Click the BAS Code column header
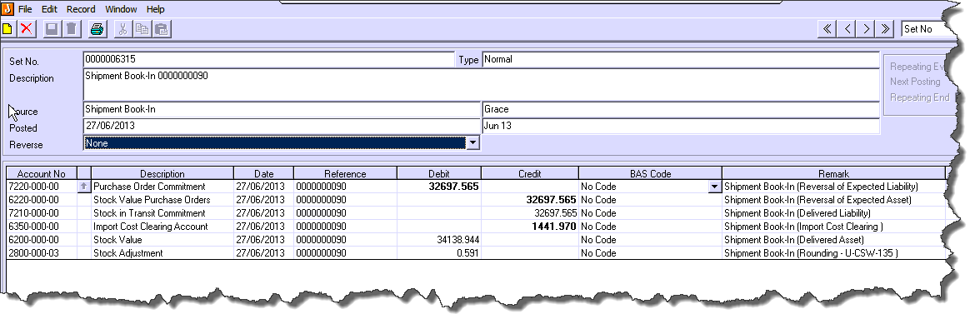Screen dimensions: 980x324 [651, 173]
